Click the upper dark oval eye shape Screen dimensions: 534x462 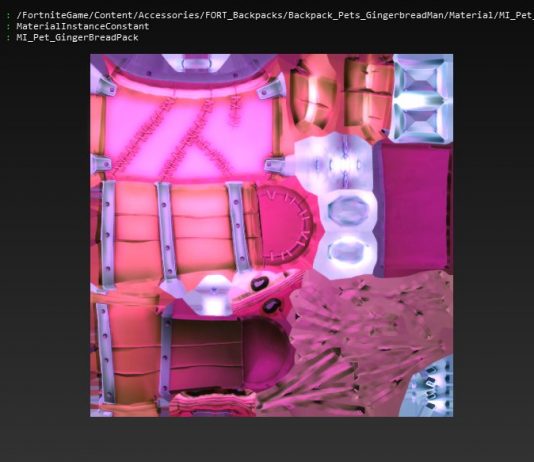tap(260, 283)
